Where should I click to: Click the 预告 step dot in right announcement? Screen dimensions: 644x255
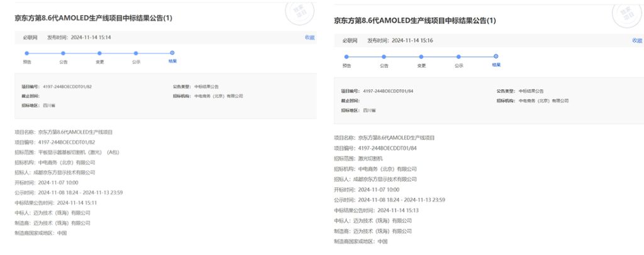coord(347,57)
